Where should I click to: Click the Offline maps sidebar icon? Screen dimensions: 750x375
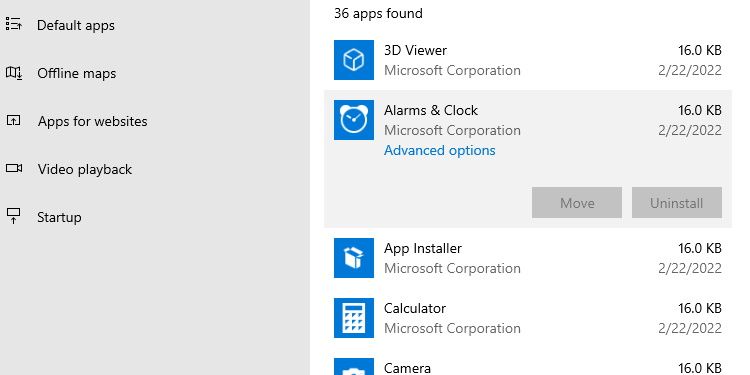[x=14, y=73]
